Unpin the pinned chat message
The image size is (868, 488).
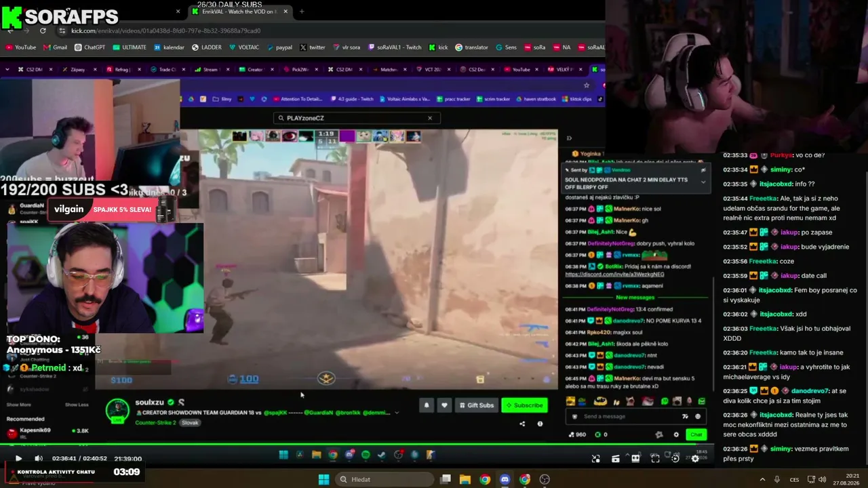[x=703, y=170]
